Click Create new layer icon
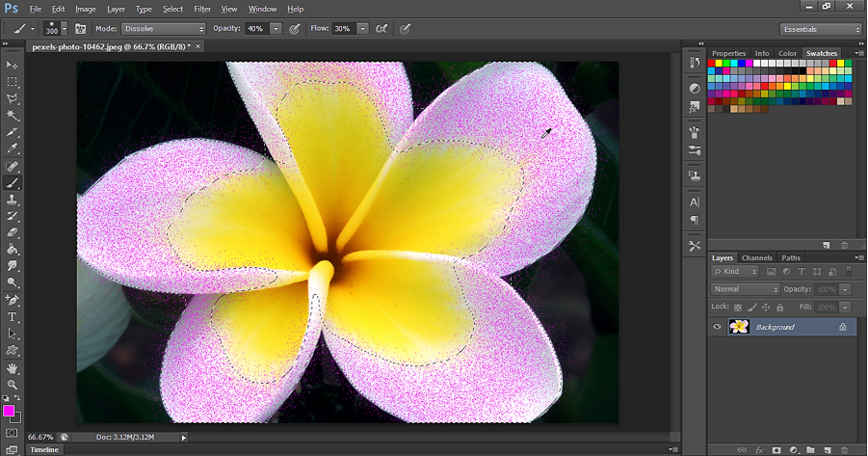868x456 pixels. pyautogui.click(x=828, y=450)
